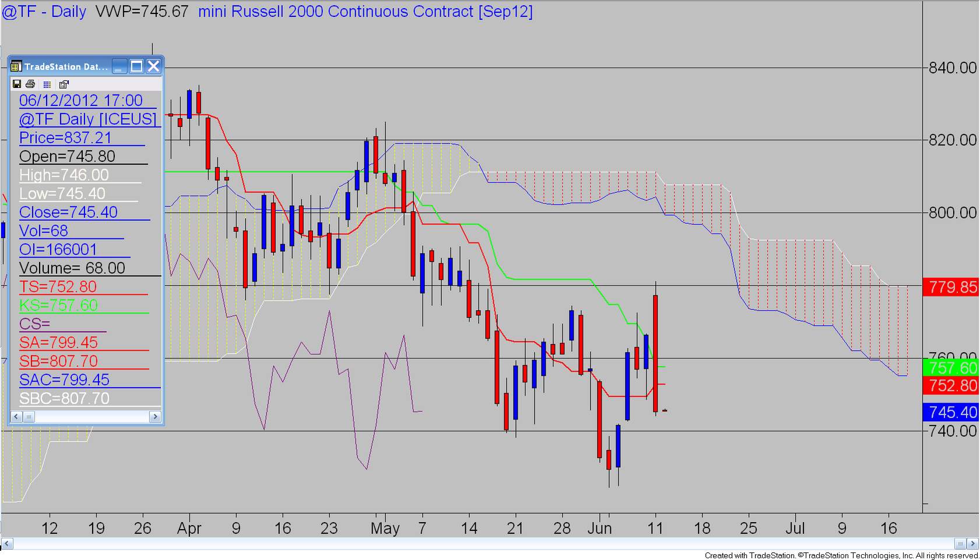Image resolution: width=980 pixels, height=560 pixels.
Task: Click the 'High=746.00' row
Action: [64, 175]
